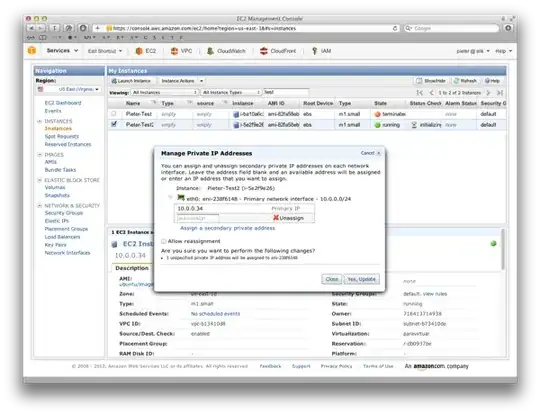Open Spot Requests in navigation
This screenshot has height=415, width=540.
click(x=62, y=136)
